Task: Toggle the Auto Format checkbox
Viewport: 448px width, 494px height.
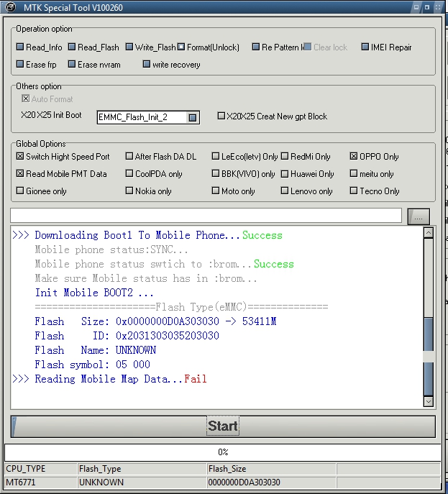Action: pyautogui.click(x=26, y=99)
